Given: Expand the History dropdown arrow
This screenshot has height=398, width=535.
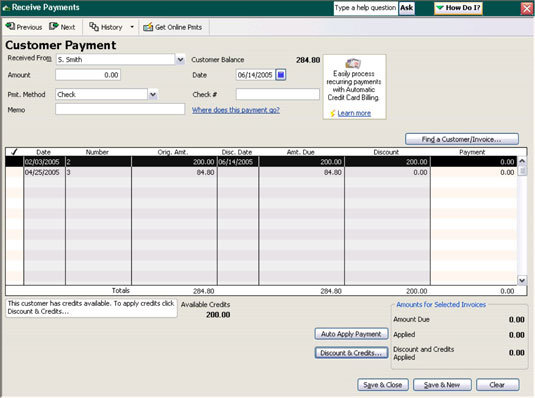Looking at the screenshot, I should (132, 27).
